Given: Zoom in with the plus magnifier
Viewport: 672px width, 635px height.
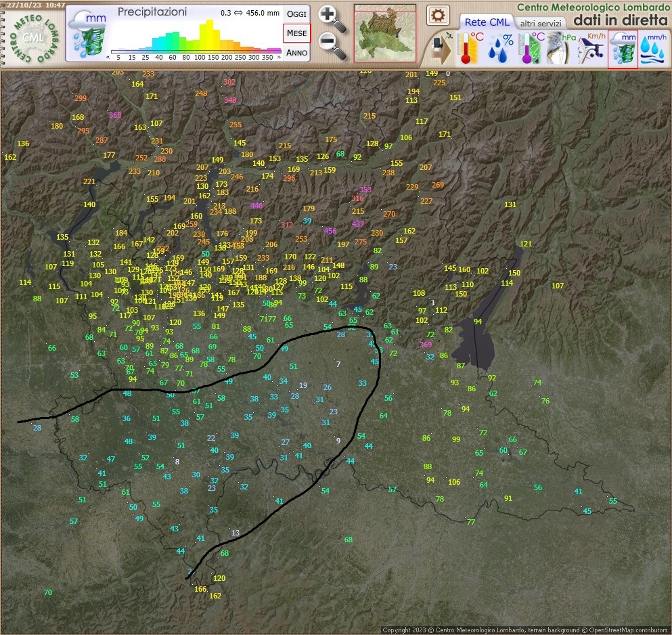Looking at the screenshot, I should (332, 19).
